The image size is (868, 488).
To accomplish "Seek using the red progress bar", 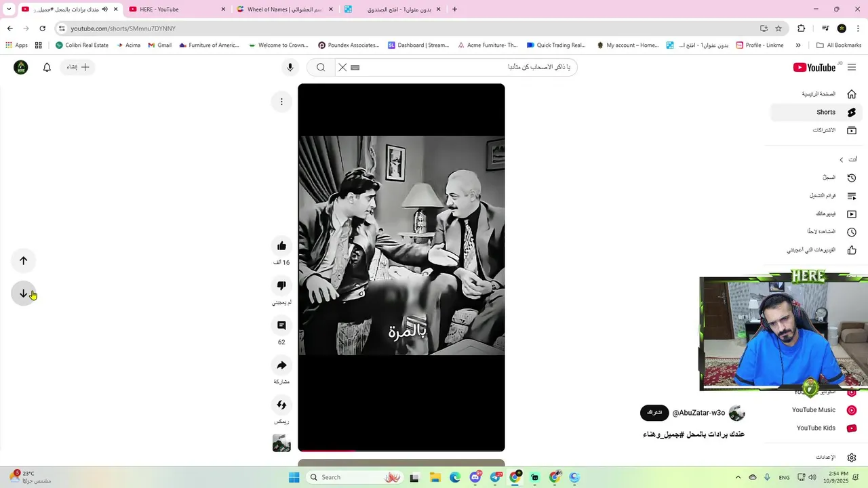I will tap(401, 450).
